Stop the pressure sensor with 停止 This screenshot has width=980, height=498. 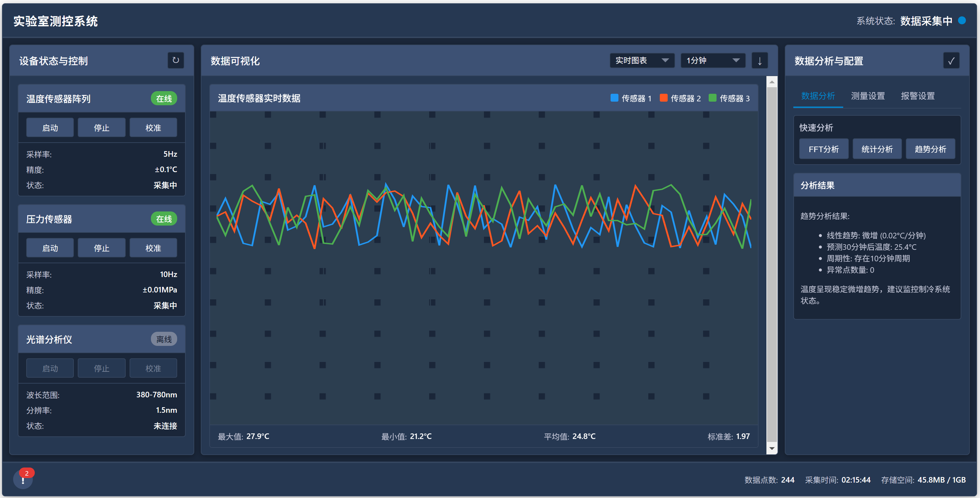click(x=102, y=248)
